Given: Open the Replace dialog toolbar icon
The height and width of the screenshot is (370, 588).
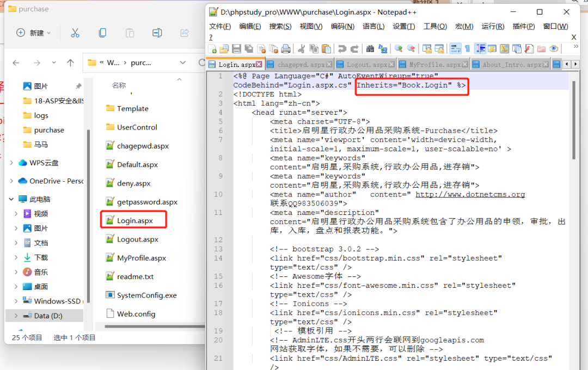Looking at the screenshot, I should [x=383, y=49].
